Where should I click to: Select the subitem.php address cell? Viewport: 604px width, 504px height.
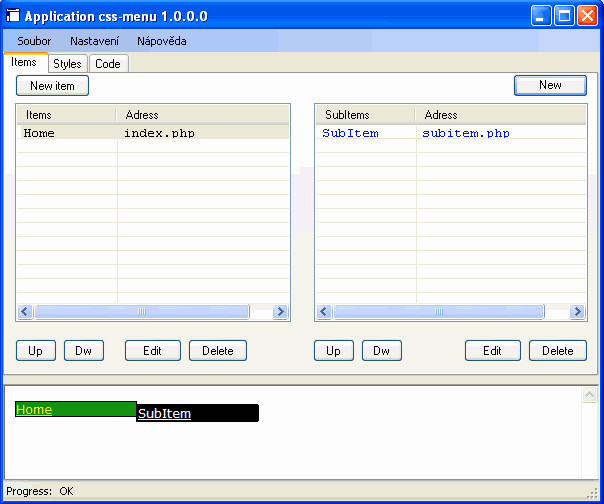coord(466,133)
